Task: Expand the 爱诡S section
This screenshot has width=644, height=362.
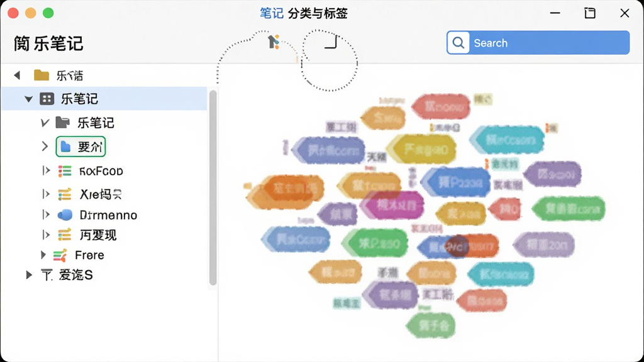Action: [29, 275]
